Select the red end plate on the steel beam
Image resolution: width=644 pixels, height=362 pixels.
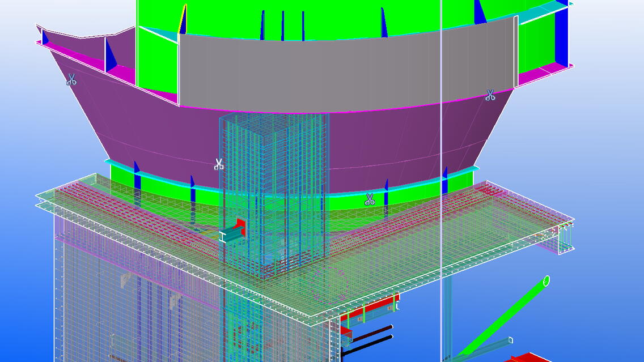(x=241, y=228)
